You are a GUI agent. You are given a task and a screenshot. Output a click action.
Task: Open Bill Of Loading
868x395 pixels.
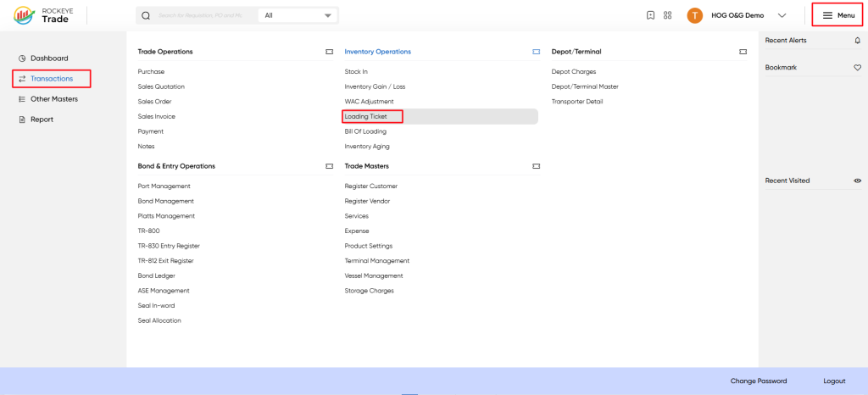coord(365,131)
